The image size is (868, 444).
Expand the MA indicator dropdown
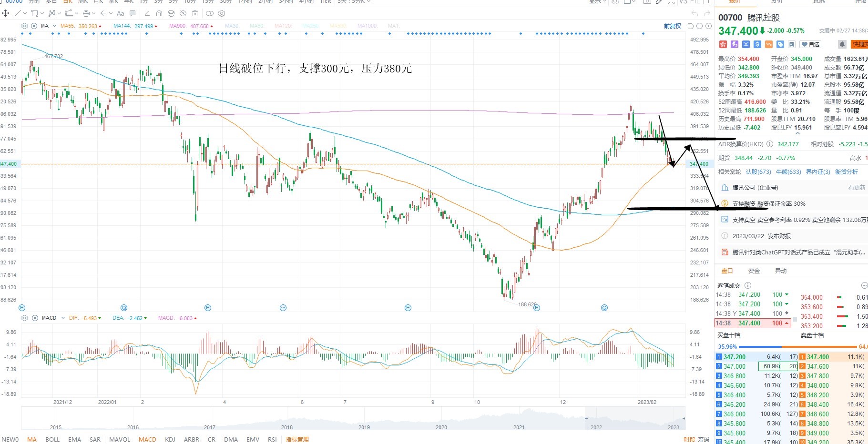tap(54, 26)
